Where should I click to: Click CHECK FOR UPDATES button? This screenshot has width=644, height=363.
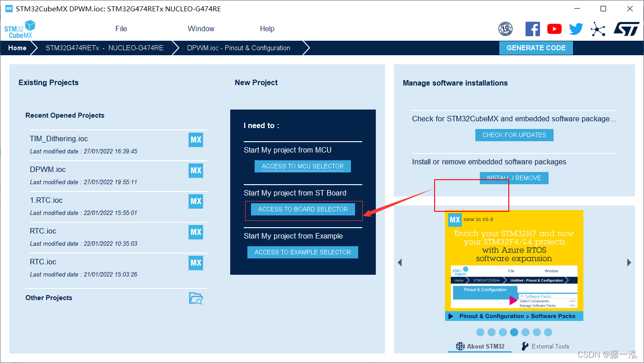tap(514, 135)
